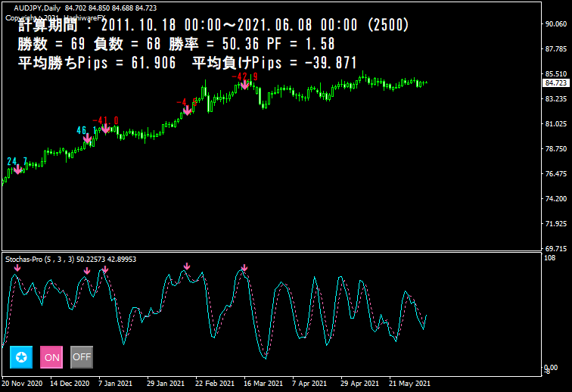
Task: Click the 16 Mar 2021 date on time axis
Action: point(265,383)
